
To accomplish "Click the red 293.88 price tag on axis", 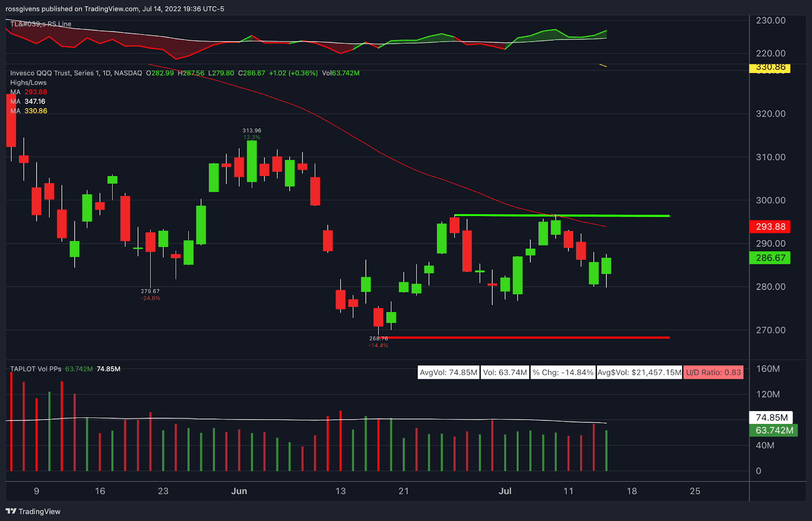I will 770,227.
